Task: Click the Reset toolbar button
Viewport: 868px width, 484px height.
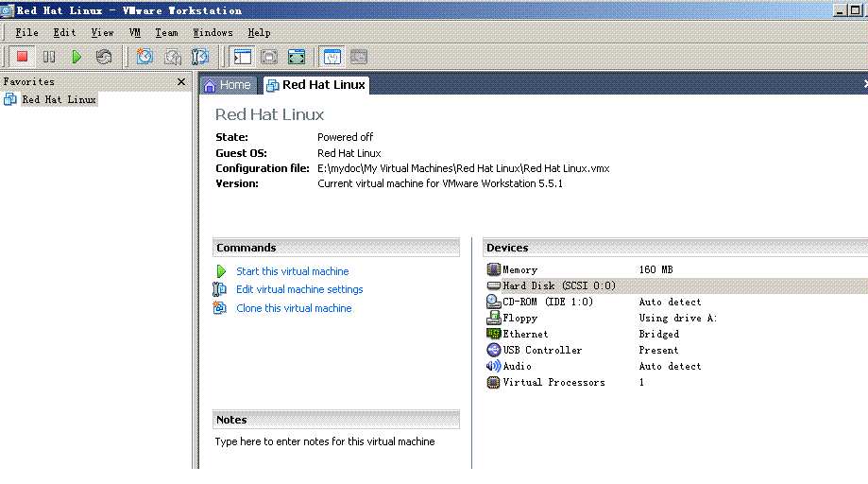Action: (x=104, y=57)
